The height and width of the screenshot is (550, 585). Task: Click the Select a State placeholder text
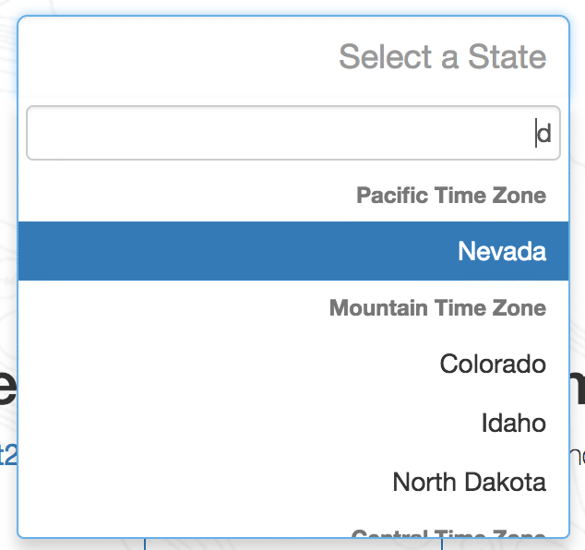[442, 57]
